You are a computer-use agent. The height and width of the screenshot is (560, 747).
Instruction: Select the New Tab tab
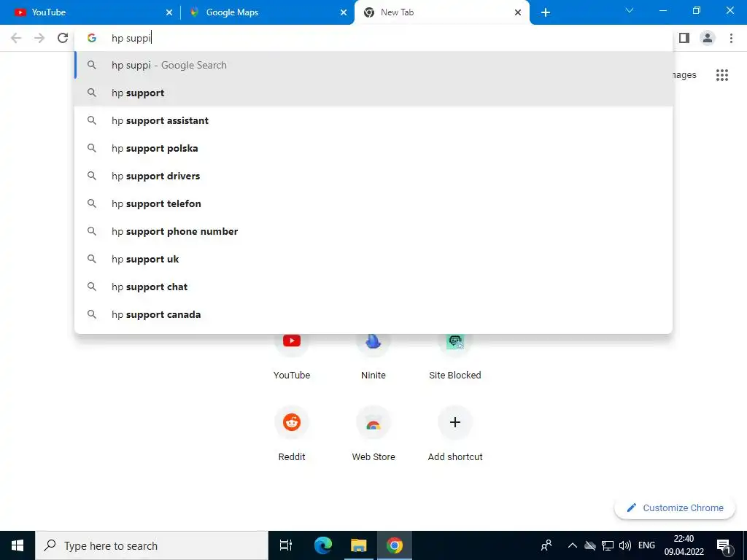click(442, 12)
